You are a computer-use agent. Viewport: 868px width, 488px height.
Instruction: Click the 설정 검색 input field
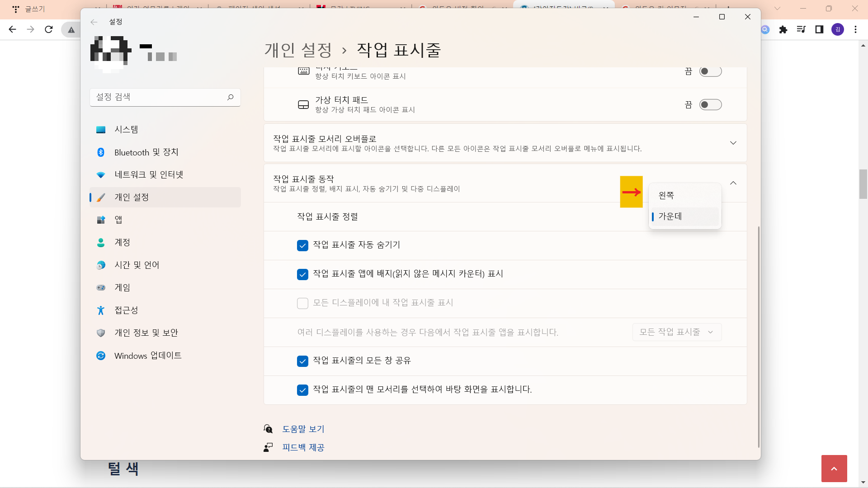[x=158, y=97]
